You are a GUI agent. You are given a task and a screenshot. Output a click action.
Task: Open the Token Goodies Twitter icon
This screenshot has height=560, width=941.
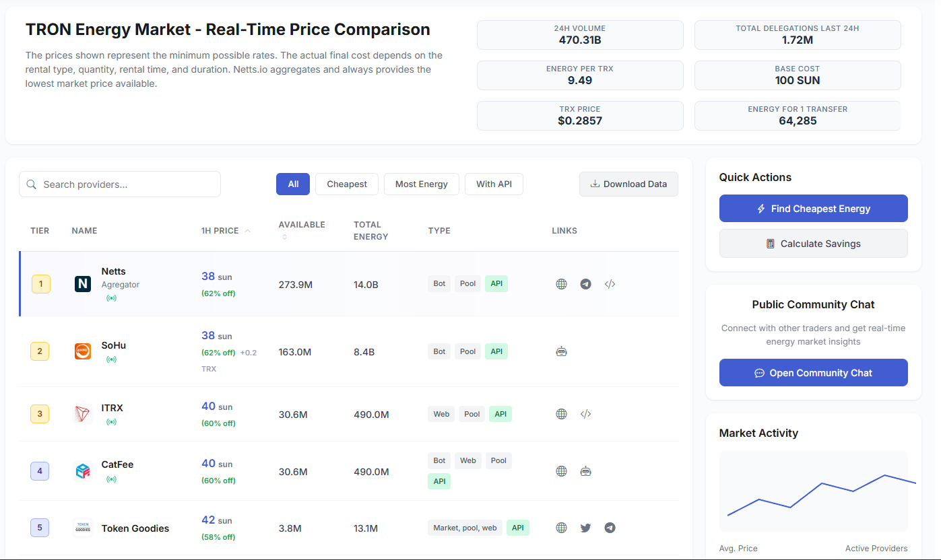(x=585, y=528)
